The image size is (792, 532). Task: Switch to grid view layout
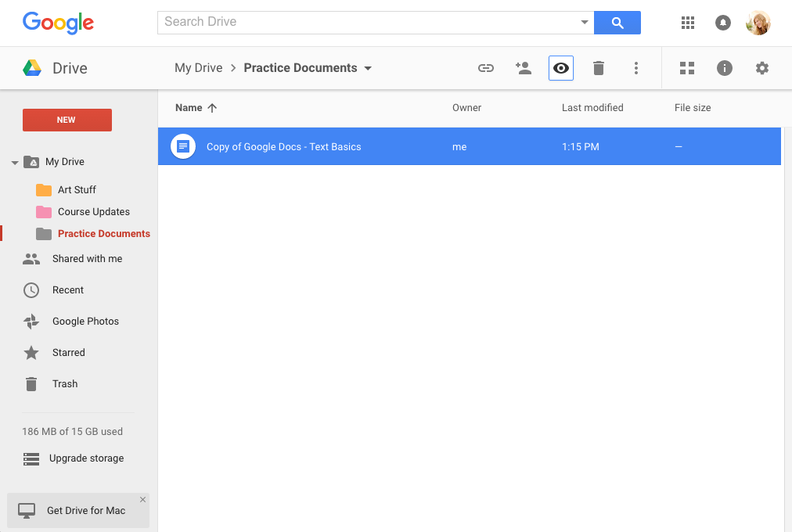(687, 68)
